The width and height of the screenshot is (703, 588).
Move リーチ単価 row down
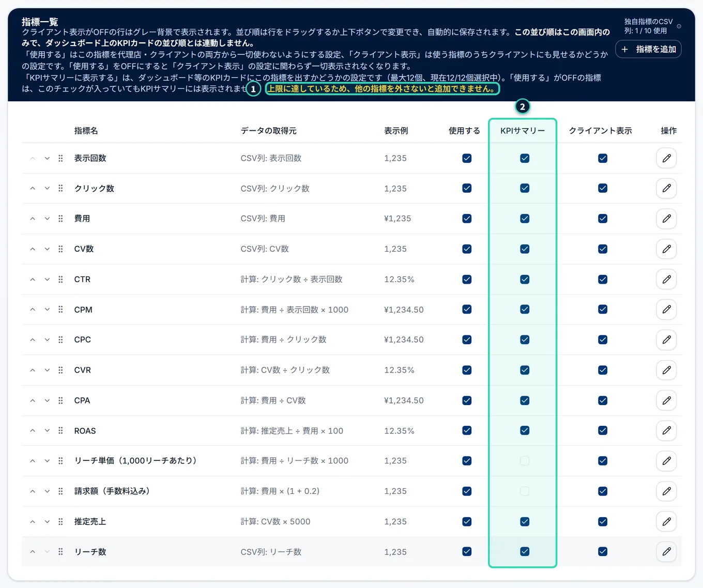[x=47, y=461]
